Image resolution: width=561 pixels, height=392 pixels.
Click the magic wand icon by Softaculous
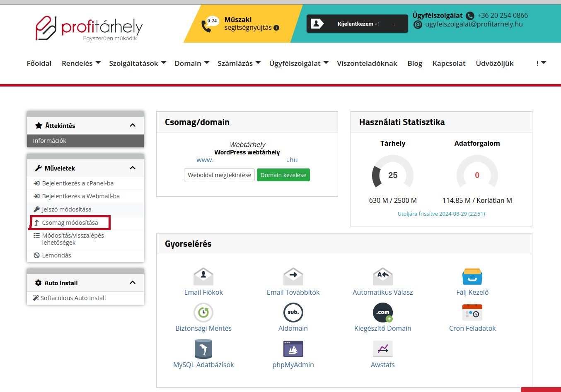click(36, 298)
